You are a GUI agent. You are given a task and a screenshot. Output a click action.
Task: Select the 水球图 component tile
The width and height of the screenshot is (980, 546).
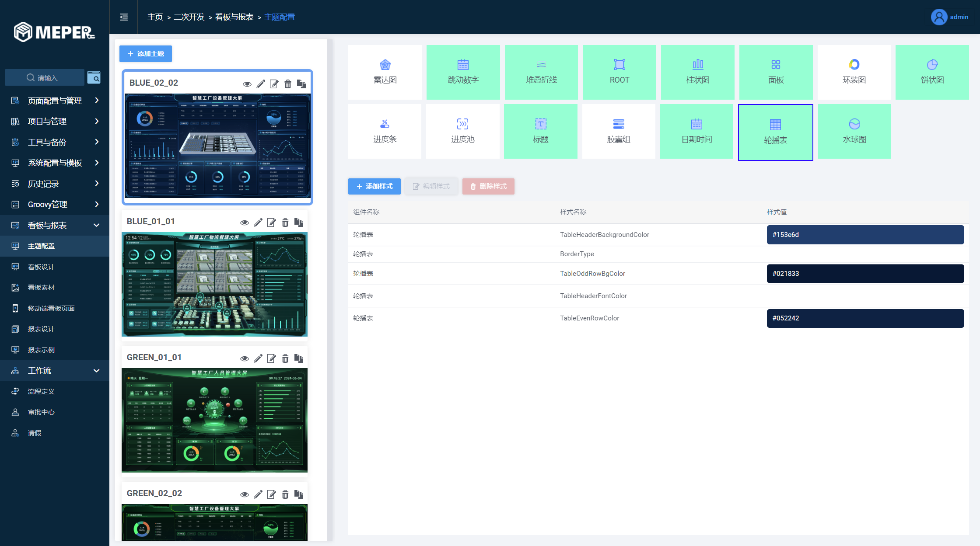854,131
